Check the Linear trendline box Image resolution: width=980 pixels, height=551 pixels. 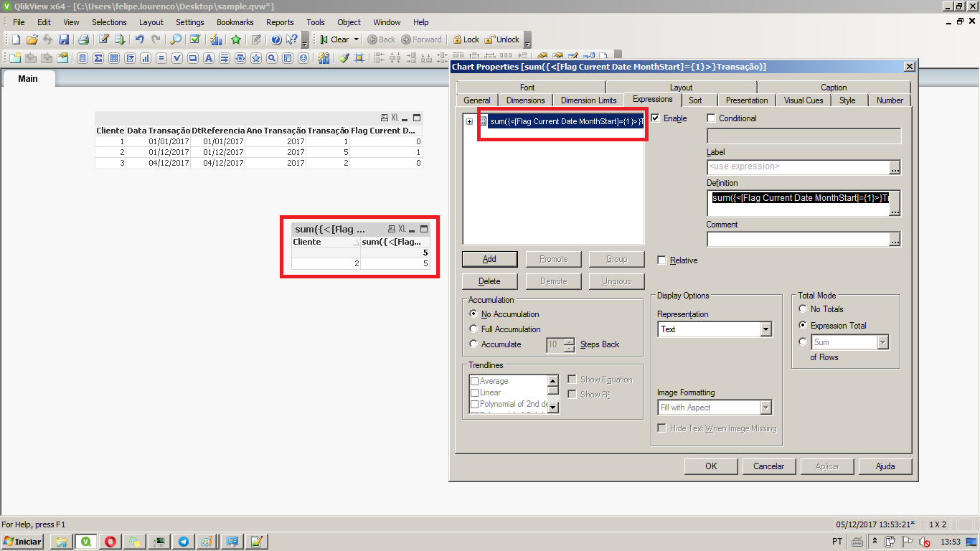[474, 393]
